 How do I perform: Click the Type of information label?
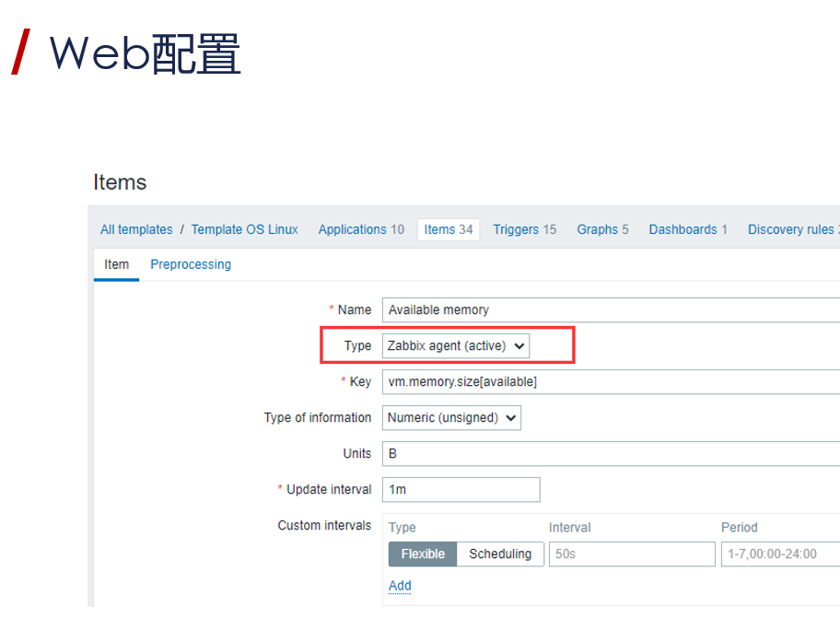tap(317, 418)
